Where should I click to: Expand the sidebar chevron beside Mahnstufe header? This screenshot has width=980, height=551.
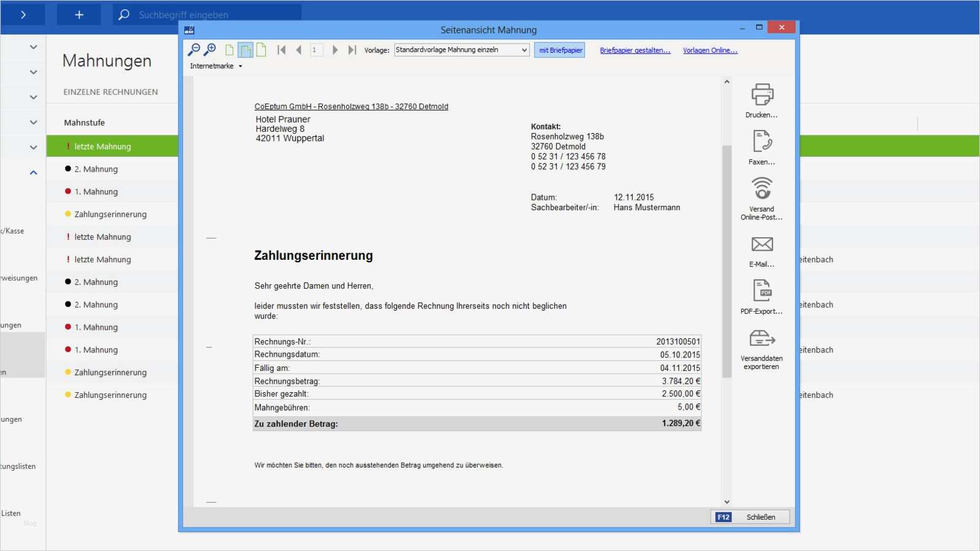coord(34,123)
